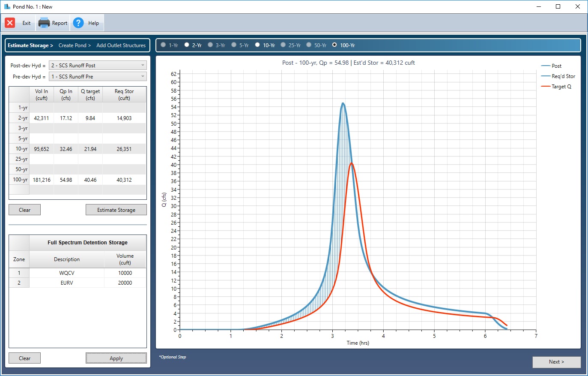588x376 pixels.
Task: Click the Next button
Action: click(556, 362)
